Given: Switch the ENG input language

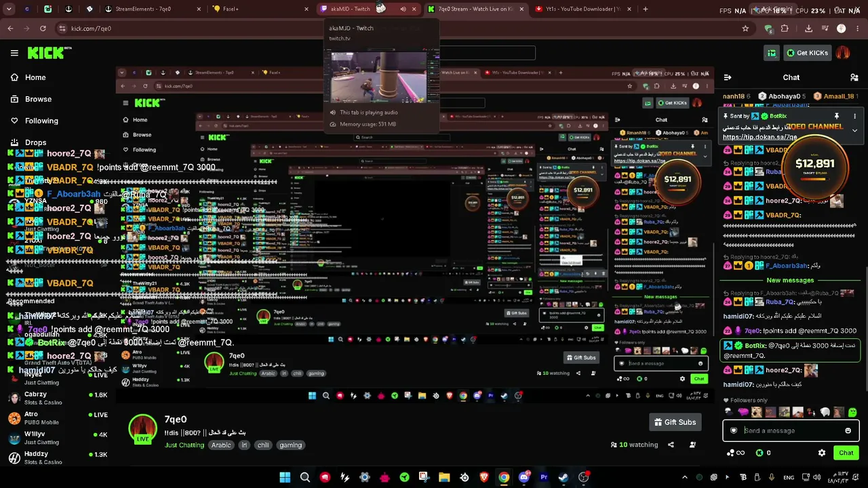Looking at the screenshot, I should tap(789, 477).
